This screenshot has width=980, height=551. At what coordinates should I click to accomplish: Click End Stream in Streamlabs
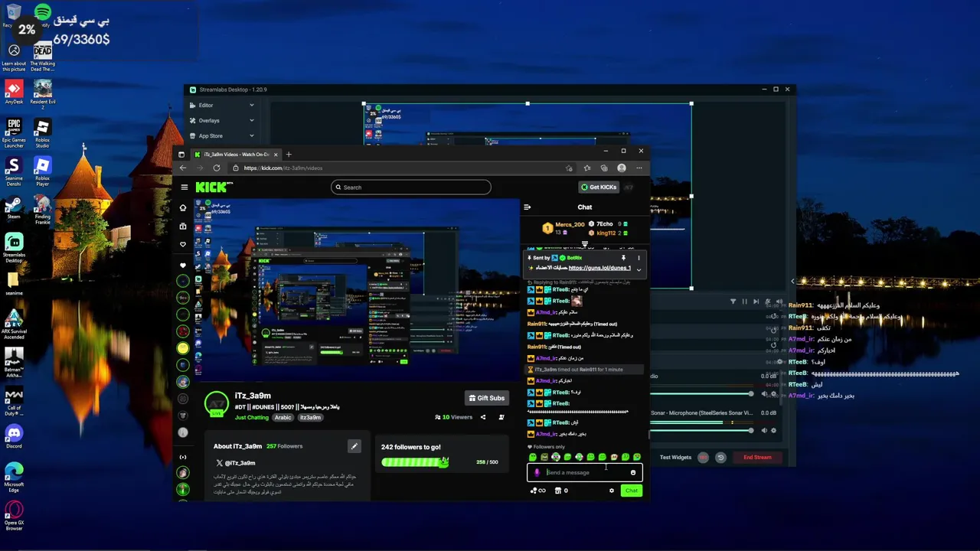757,458
